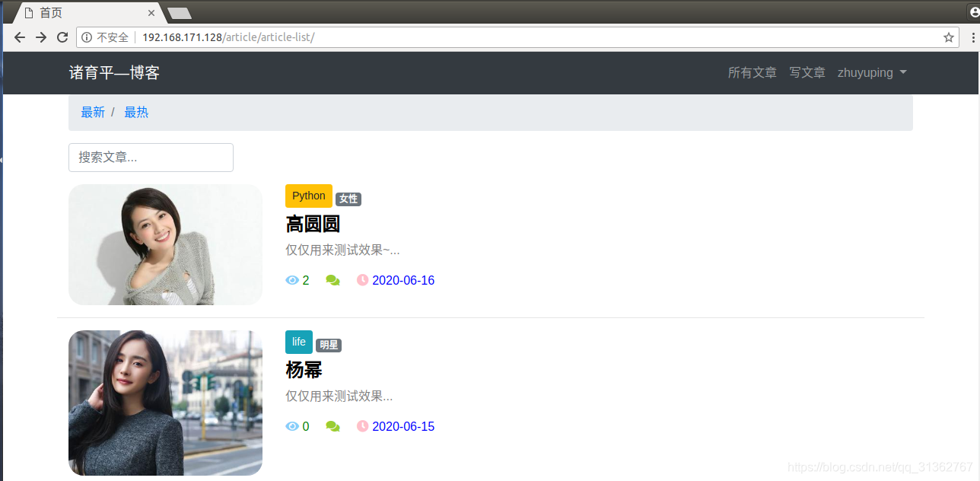Open the 杨幂 article thumbnail image
Screen dimensions: 980x481
[x=165, y=403]
